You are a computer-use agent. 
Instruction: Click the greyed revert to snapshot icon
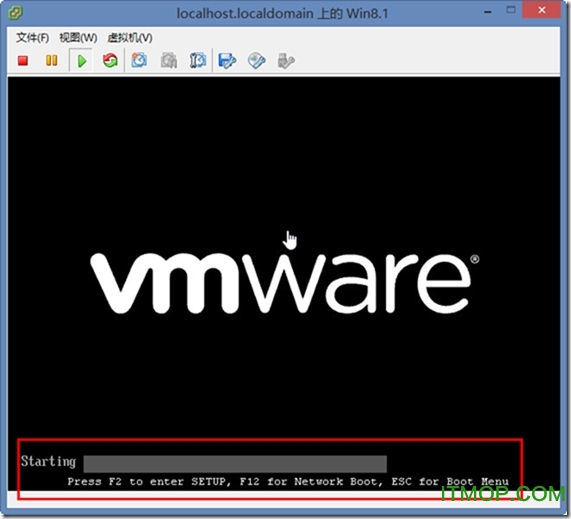169,61
